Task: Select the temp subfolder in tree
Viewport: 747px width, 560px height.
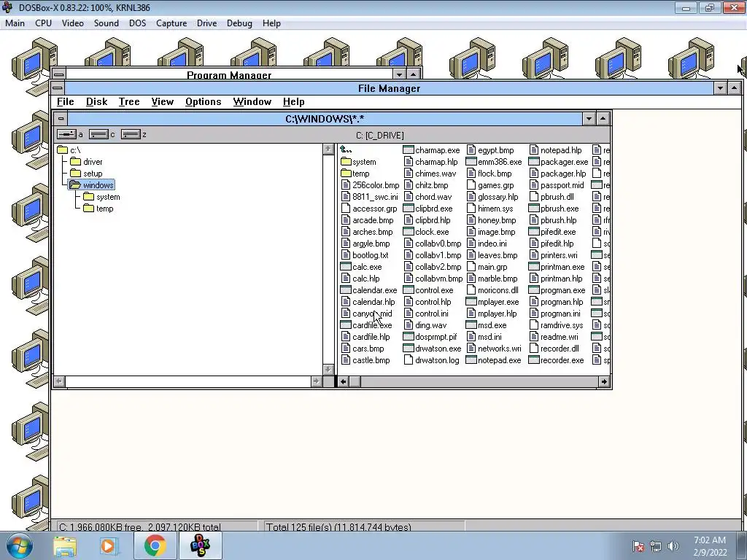Action: (98, 209)
